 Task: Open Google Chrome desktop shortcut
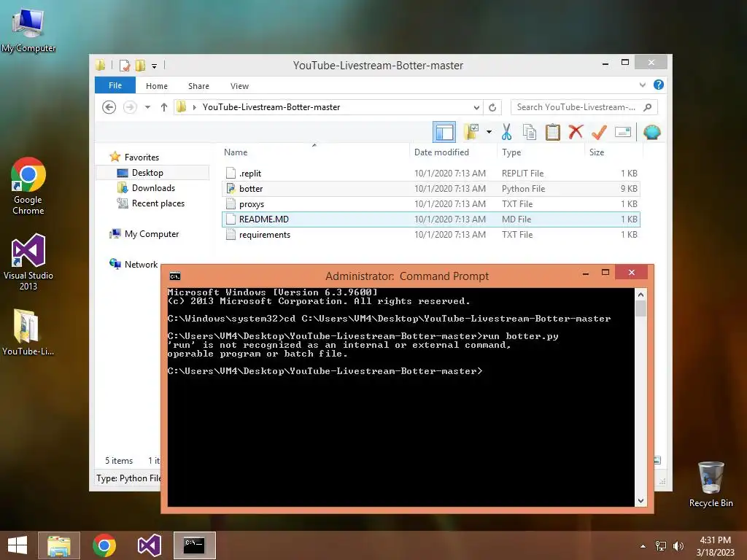click(x=28, y=186)
